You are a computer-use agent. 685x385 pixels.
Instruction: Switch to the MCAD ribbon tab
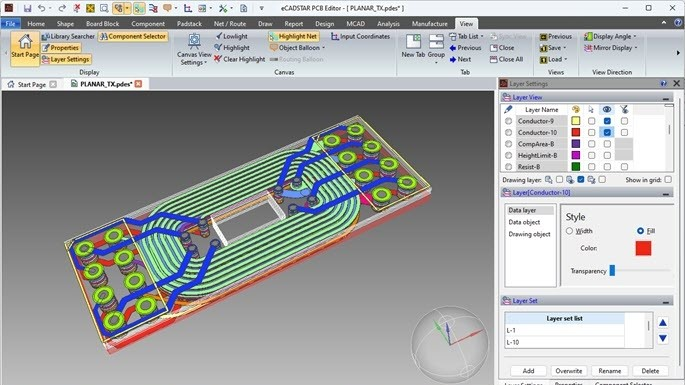point(356,24)
